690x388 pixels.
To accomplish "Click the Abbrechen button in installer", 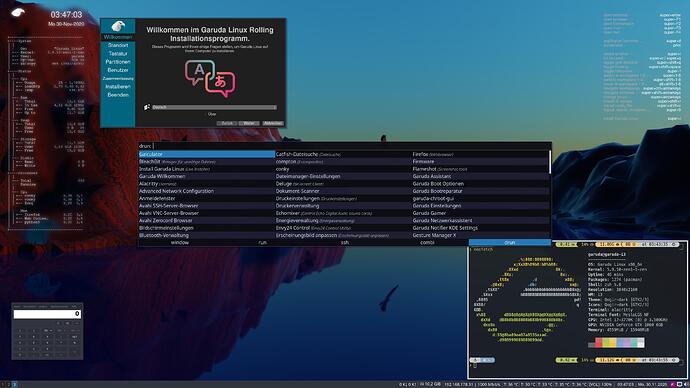I will 273,123.
